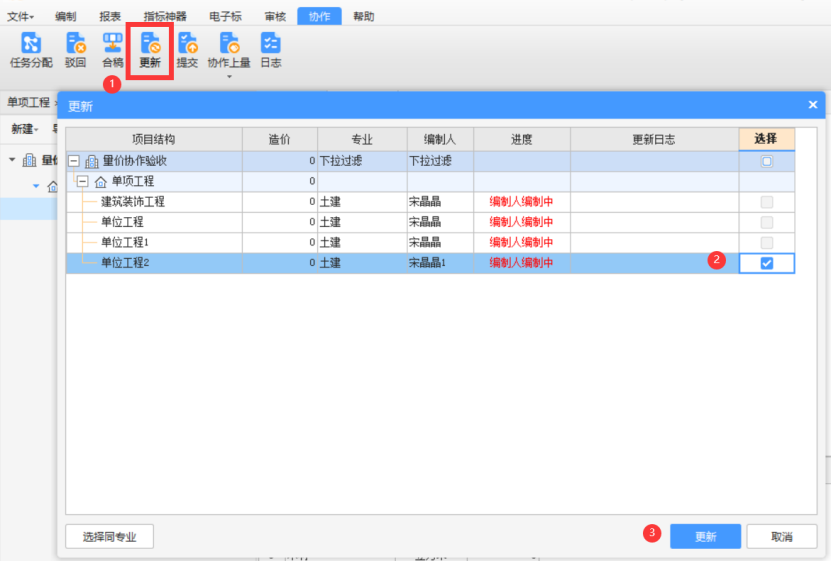
Task: Click the 编制人 column header
Action: (x=440, y=139)
